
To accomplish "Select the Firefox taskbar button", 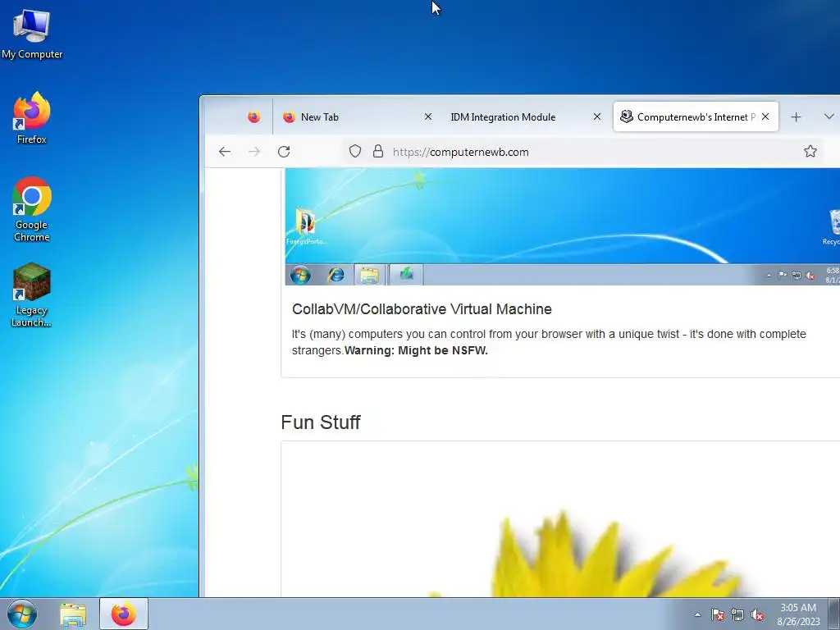I will [124, 614].
